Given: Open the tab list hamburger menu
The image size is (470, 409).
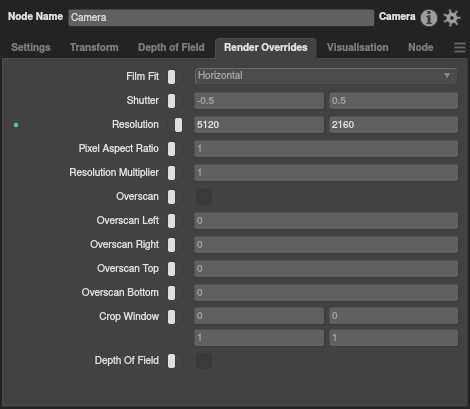Looking at the screenshot, I should click(460, 47).
